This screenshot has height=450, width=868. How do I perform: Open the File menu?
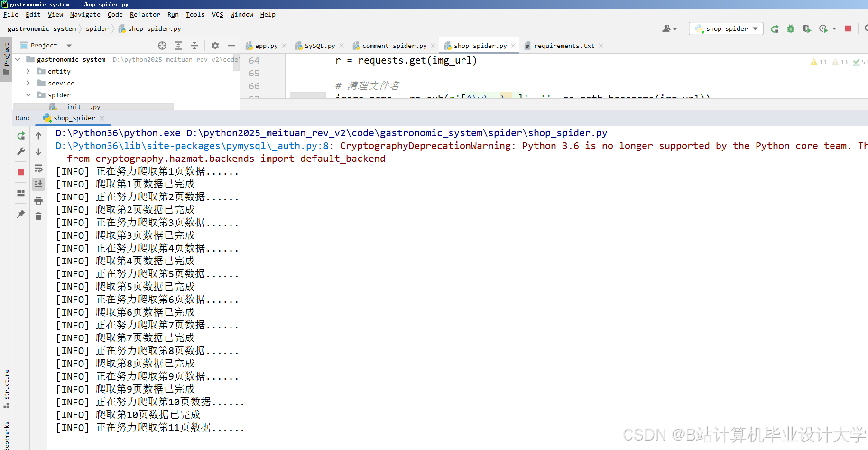pyautogui.click(x=11, y=15)
